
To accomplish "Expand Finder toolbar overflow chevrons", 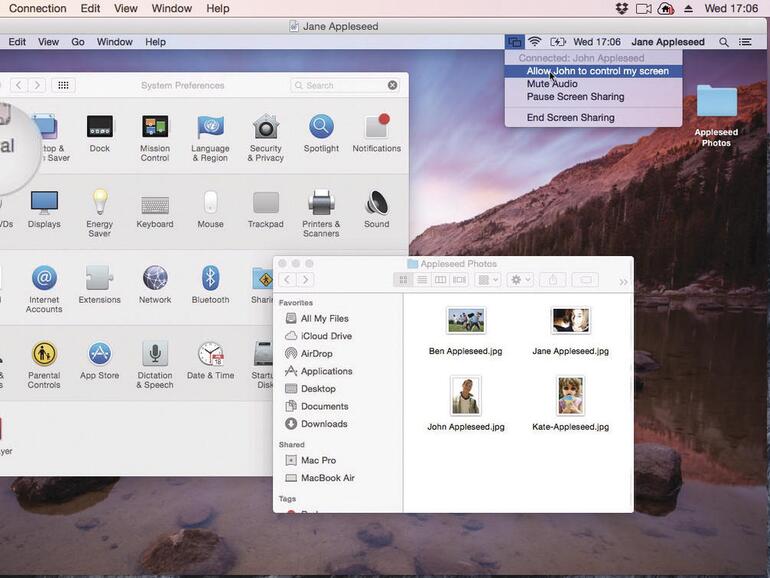I will click(623, 282).
